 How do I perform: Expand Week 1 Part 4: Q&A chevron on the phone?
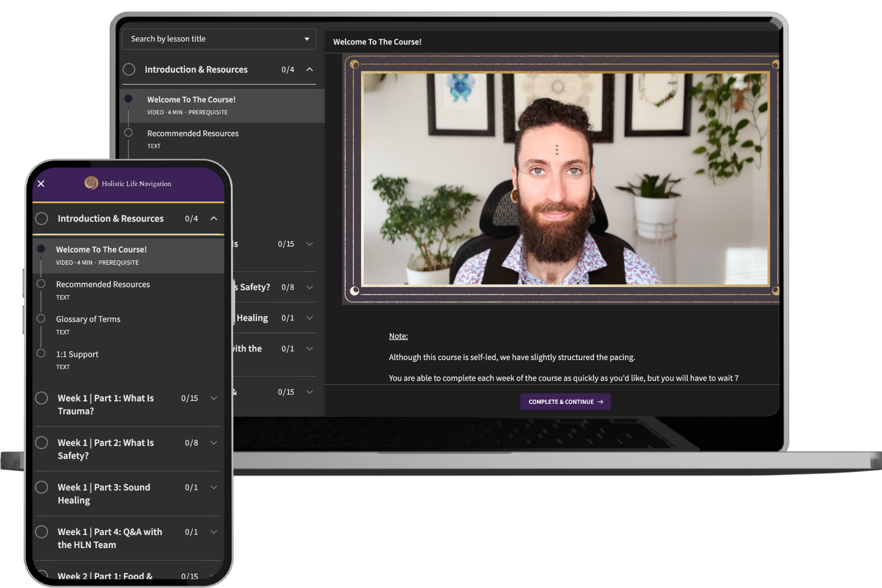214,532
